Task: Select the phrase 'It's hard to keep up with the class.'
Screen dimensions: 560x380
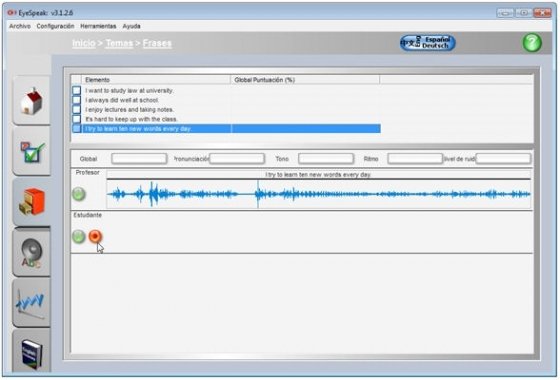Action: coord(131,119)
